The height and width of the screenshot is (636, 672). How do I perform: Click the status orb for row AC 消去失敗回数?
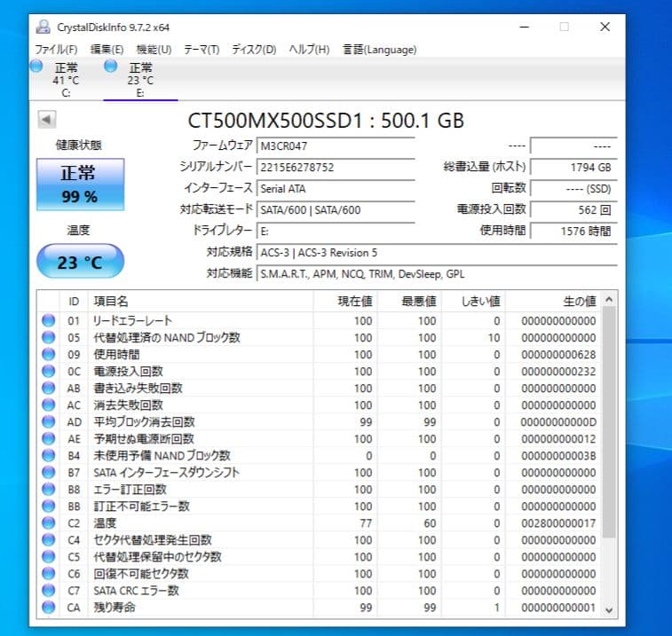pyautogui.click(x=49, y=404)
